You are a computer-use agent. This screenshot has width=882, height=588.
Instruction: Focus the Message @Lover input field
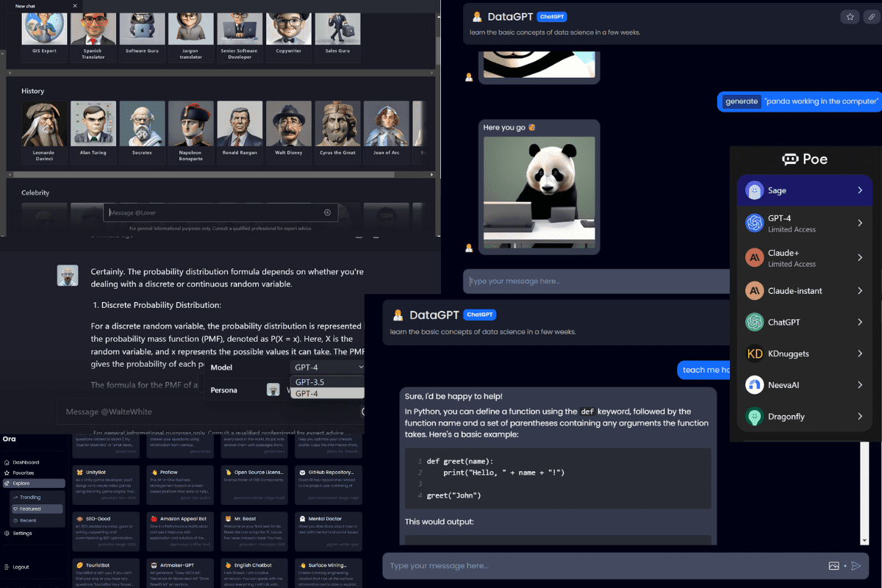point(220,212)
